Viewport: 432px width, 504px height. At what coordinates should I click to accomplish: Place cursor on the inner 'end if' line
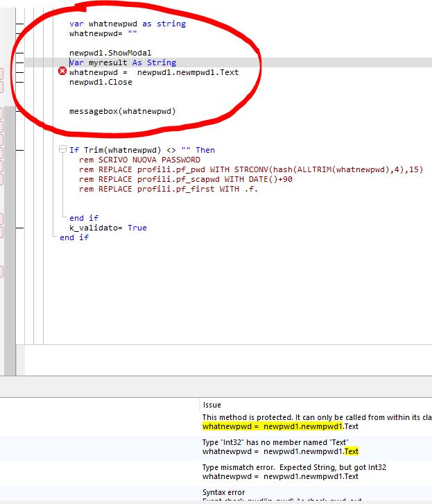click(84, 218)
